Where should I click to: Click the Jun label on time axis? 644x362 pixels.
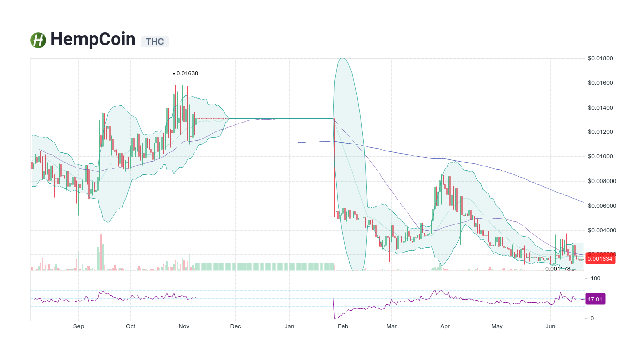point(551,327)
